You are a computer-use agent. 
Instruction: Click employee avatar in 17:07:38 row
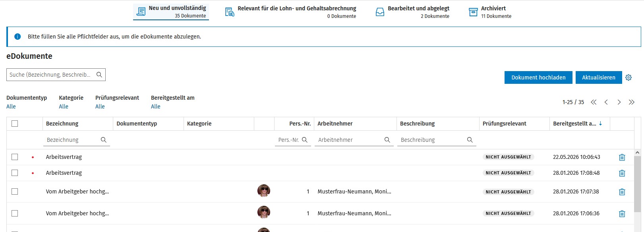[264, 191]
